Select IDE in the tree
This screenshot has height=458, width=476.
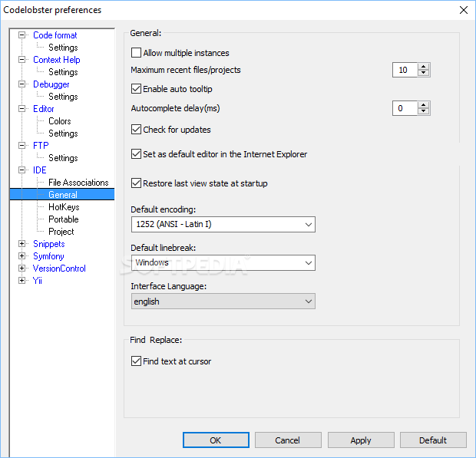click(x=39, y=170)
